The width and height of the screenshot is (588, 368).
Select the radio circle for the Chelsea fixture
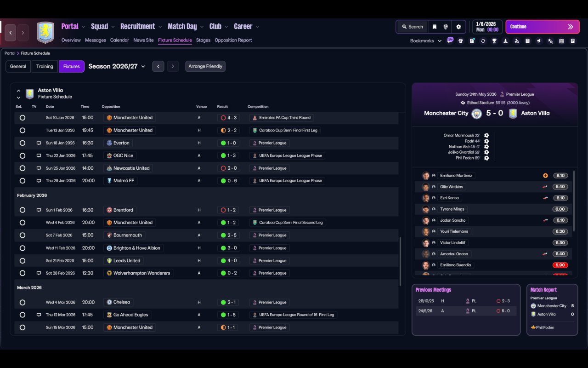[x=23, y=302]
